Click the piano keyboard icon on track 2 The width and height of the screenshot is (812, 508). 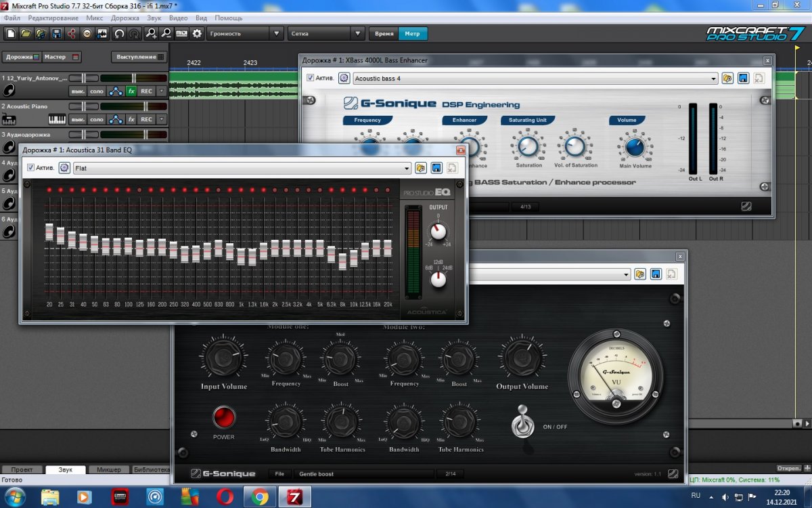[x=58, y=119]
